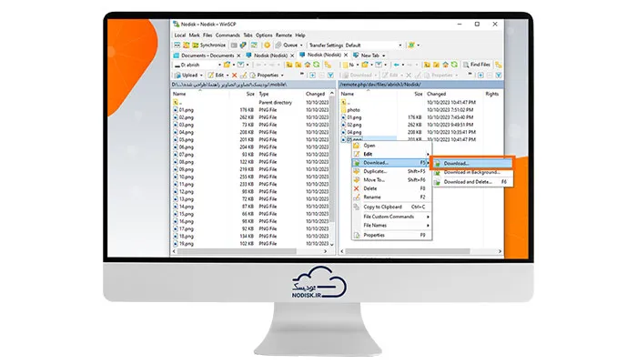Screen dimensions: 637x364
Task: Close the active Nodisk (Nodisk) tab
Action: pos(346,55)
